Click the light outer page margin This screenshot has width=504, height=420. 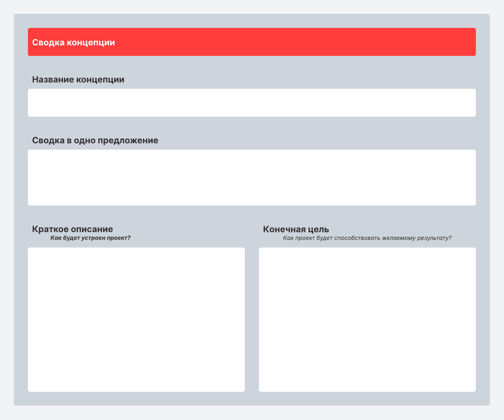click(7, 210)
